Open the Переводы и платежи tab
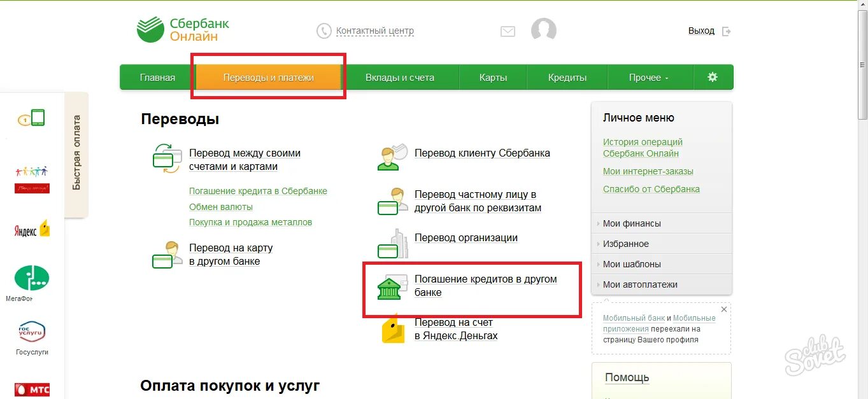 click(x=269, y=78)
